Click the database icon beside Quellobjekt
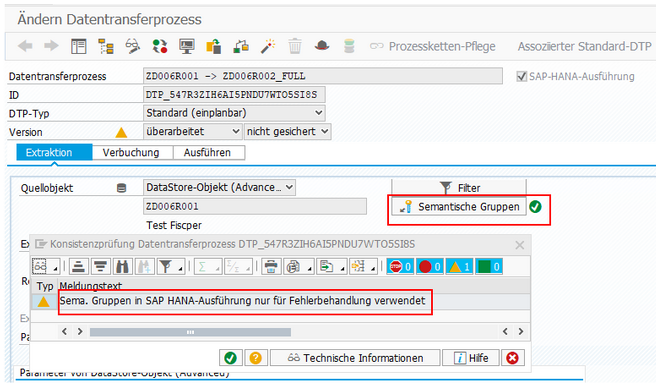Viewport: 656px width, 386px height. [121, 188]
